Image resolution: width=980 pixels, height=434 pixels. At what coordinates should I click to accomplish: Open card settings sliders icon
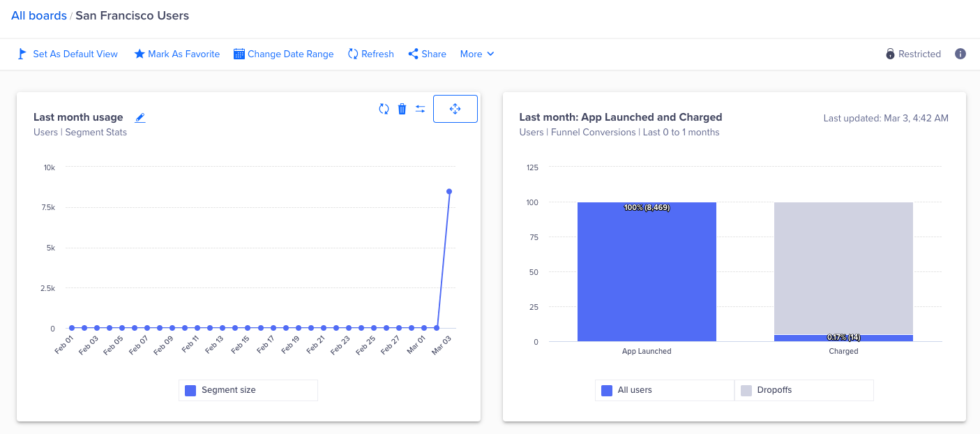pyautogui.click(x=420, y=109)
